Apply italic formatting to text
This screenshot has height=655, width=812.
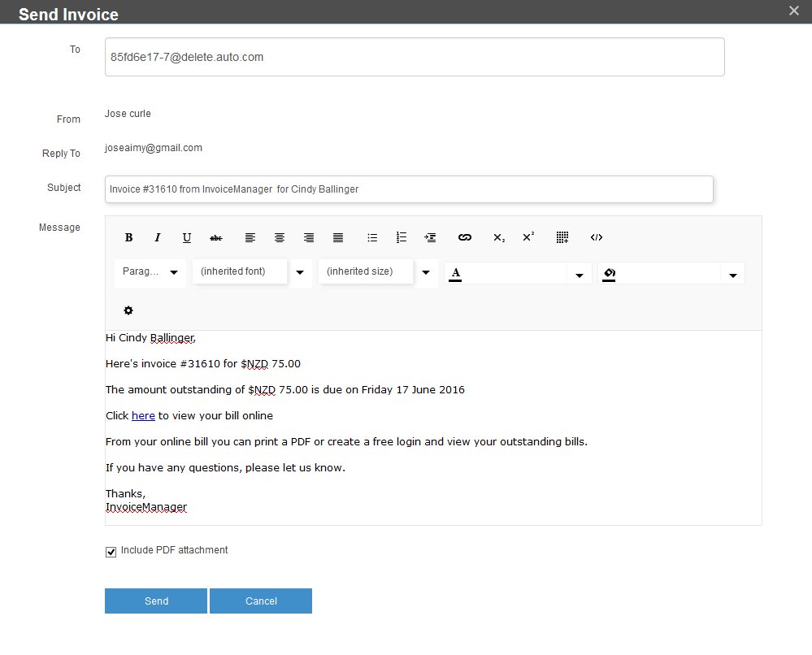pos(158,238)
